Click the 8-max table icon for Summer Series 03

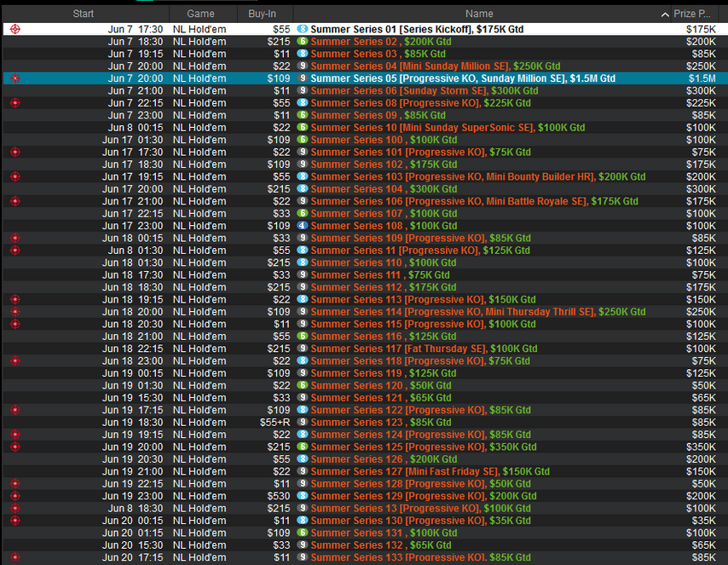click(x=303, y=54)
